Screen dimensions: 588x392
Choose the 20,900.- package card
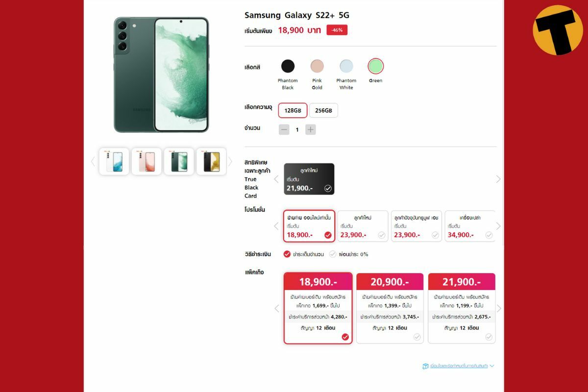[390, 308]
